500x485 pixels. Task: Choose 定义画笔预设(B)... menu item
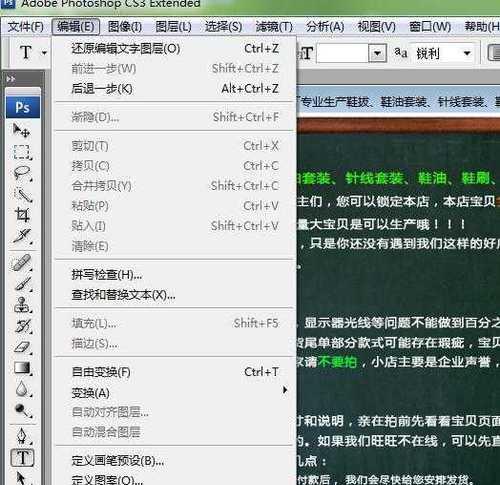tap(175, 461)
